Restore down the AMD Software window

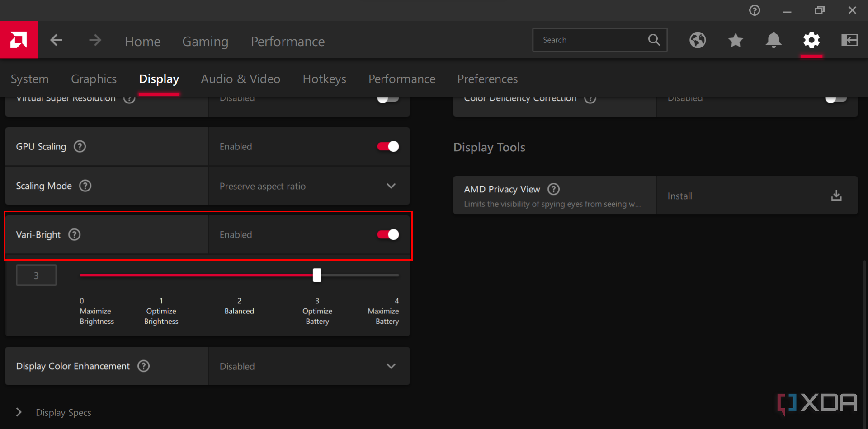click(820, 10)
